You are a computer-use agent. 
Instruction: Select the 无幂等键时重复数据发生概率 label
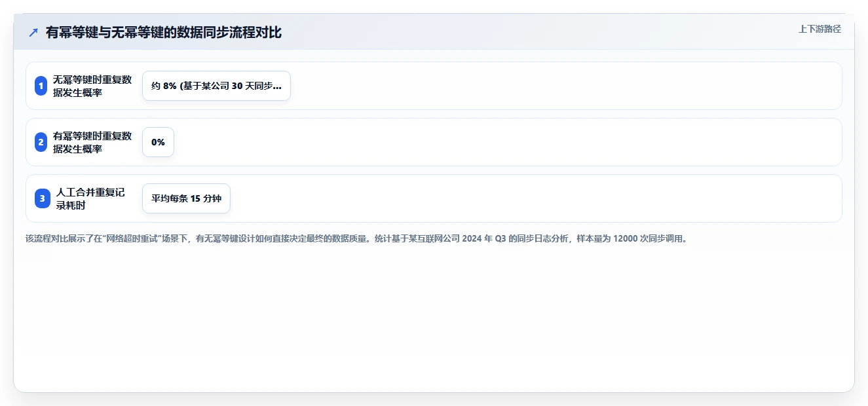pos(92,86)
